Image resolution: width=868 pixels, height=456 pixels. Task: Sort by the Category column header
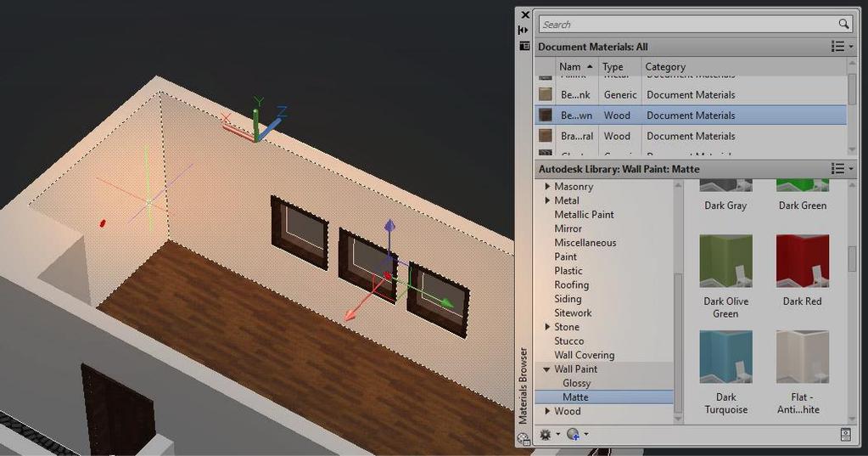(x=743, y=66)
